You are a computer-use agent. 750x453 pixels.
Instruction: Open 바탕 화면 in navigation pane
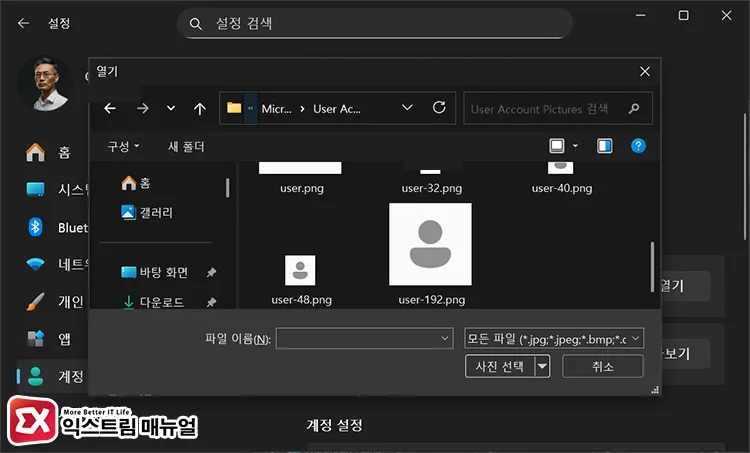[154, 272]
